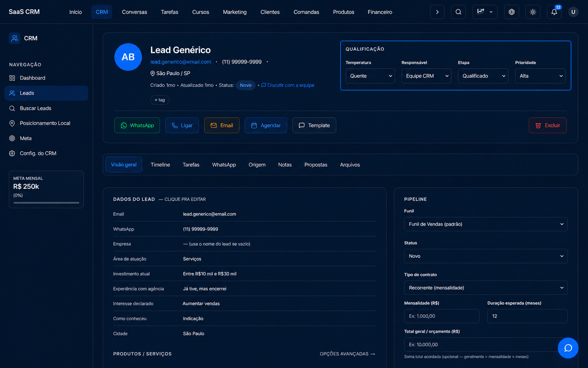Open the Propostas tab
The height and width of the screenshot is (368, 588).
[x=316, y=165]
